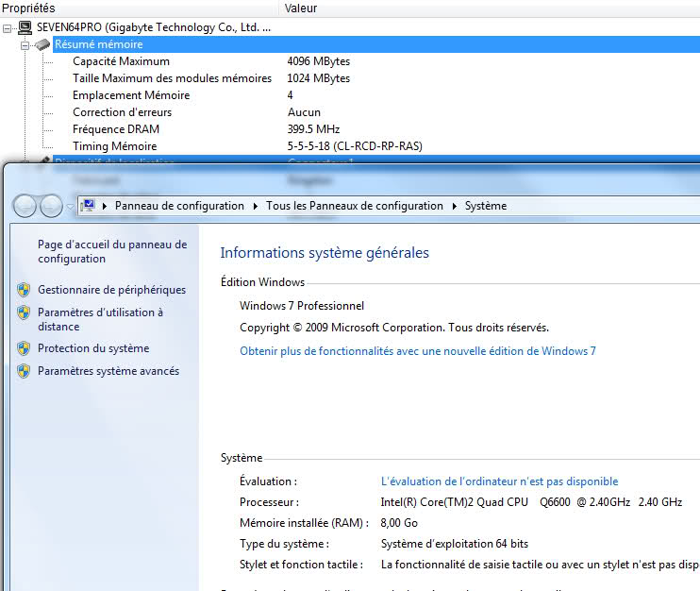Open dropdown arrow after Panneau de configuration
This screenshot has height=591, width=700.
[256, 206]
